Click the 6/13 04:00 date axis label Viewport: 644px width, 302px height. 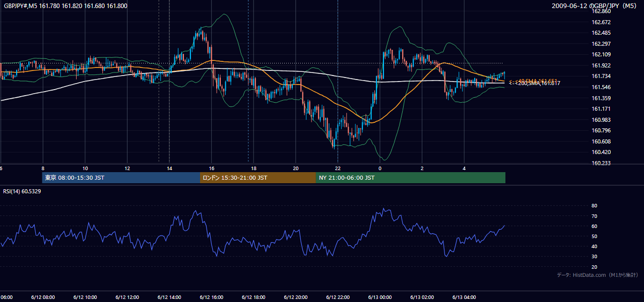coord(464,297)
